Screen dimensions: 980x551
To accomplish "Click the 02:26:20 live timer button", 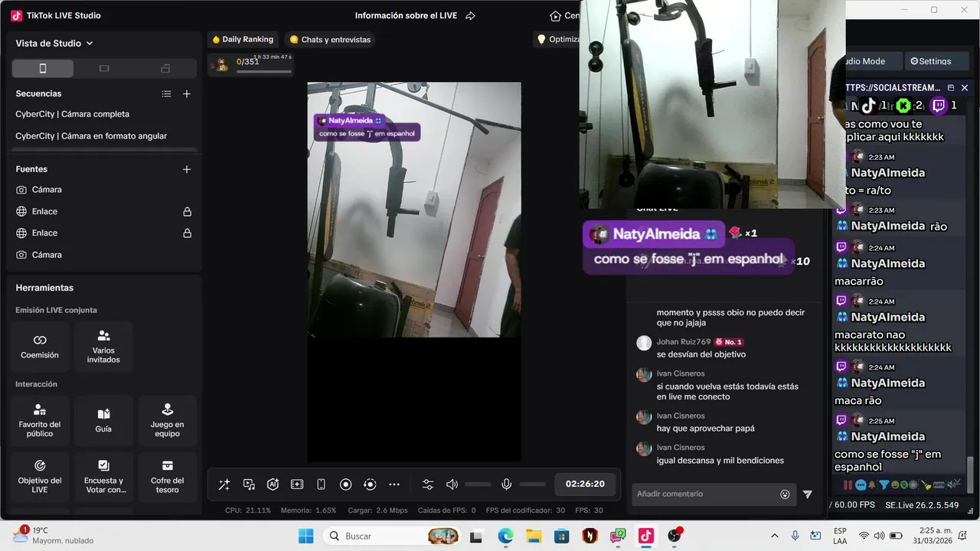I will pyautogui.click(x=585, y=484).
